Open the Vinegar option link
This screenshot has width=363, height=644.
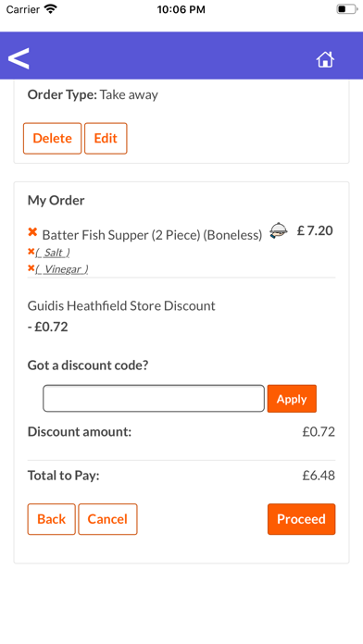[x=62, y=269]
